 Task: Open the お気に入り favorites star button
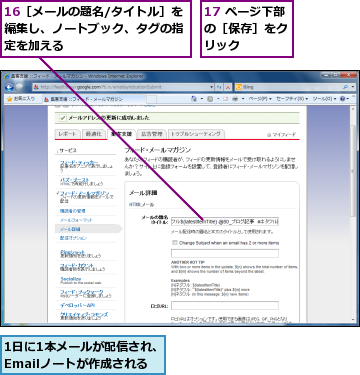coord(21,99)
